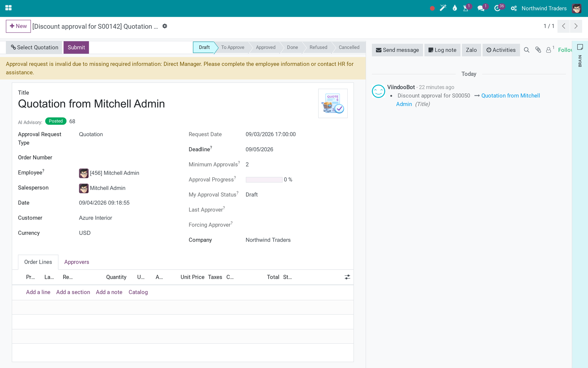Show followers using the person icon
This screenshot has width=588, height=368.
point(550,49)
